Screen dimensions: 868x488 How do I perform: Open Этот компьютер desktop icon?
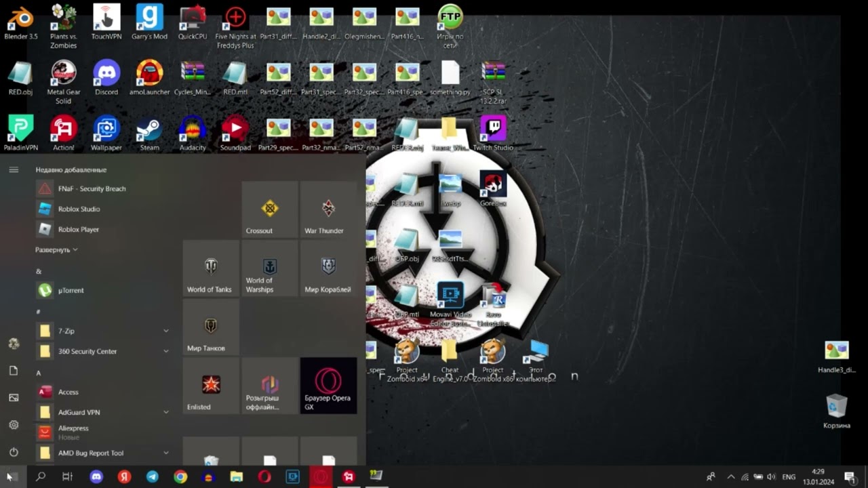tap(536, 361)
